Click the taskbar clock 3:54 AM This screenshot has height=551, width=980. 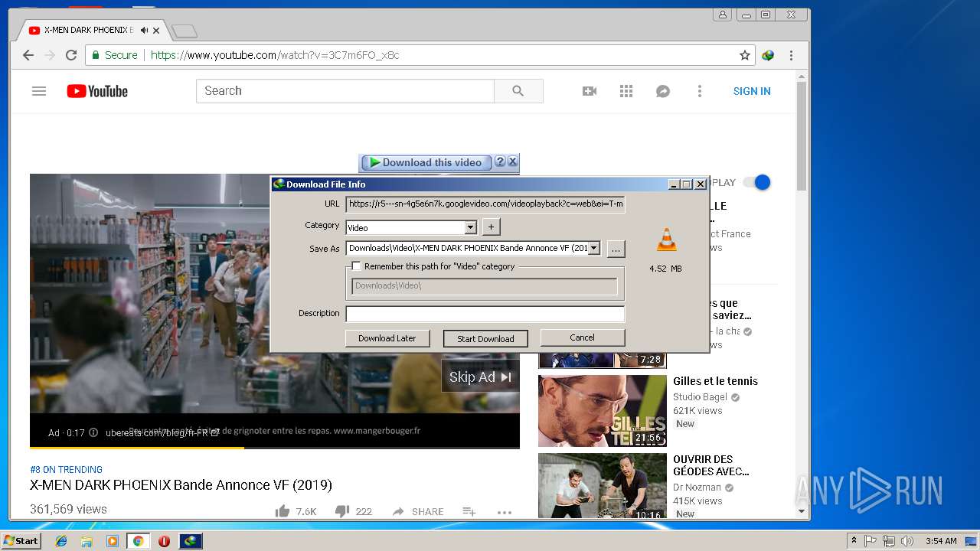[x=940, y=541]
